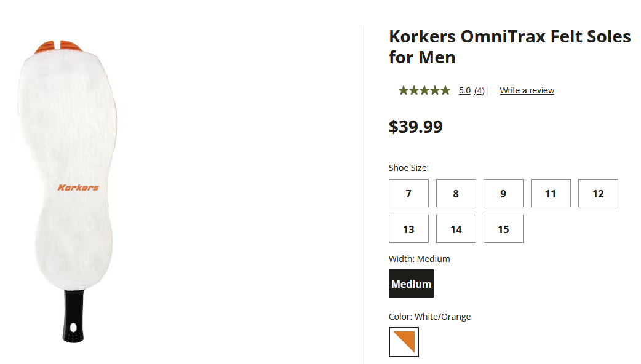The image size is (641, 364).
Task: Select shoe size 11
Action: click(x=551, y=193)
